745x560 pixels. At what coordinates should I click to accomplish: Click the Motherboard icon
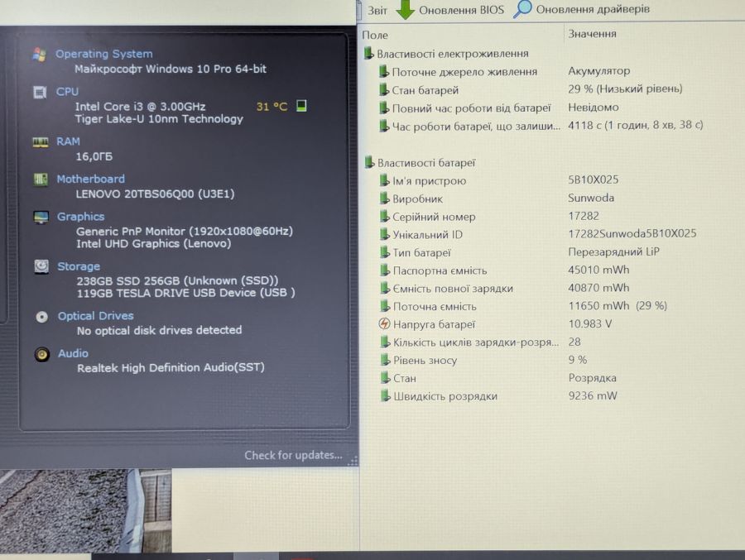click(41, 179)
